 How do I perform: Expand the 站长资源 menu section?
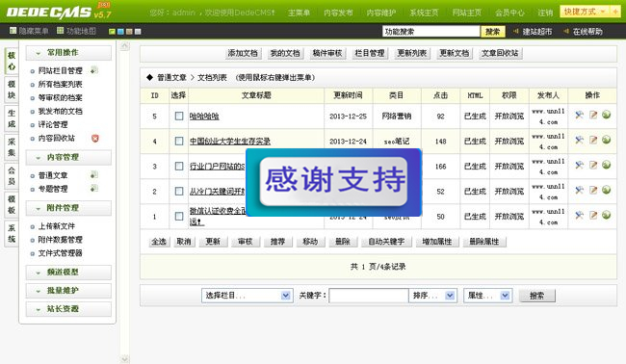tap(68, 309)
